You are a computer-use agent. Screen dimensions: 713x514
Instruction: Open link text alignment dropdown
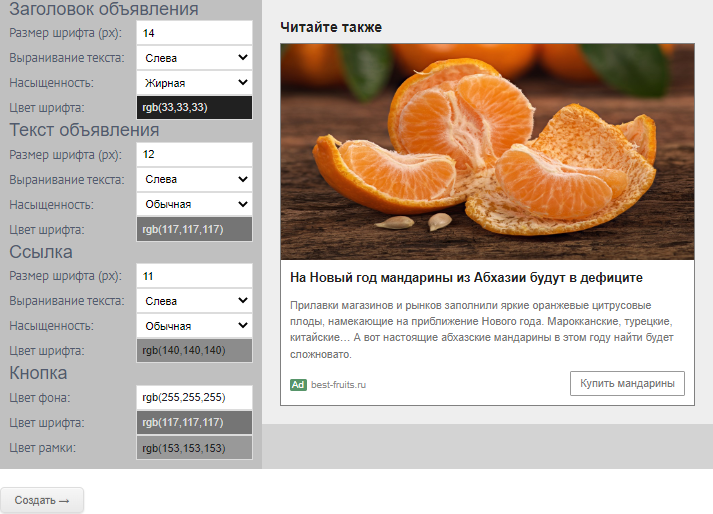[x=194, y=301]
